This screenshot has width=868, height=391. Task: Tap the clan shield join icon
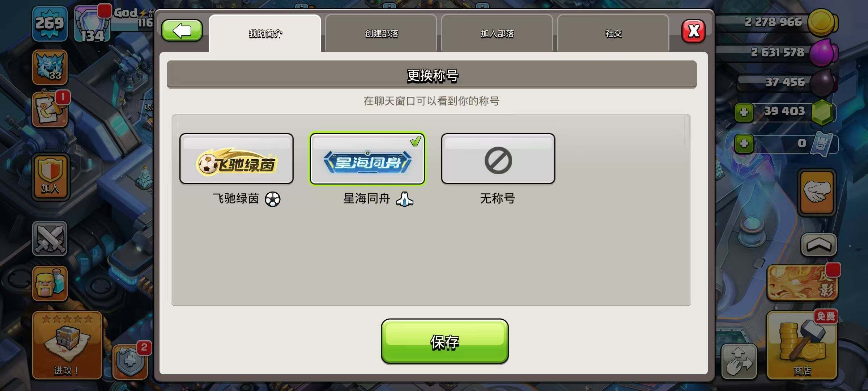coord(51,177)
